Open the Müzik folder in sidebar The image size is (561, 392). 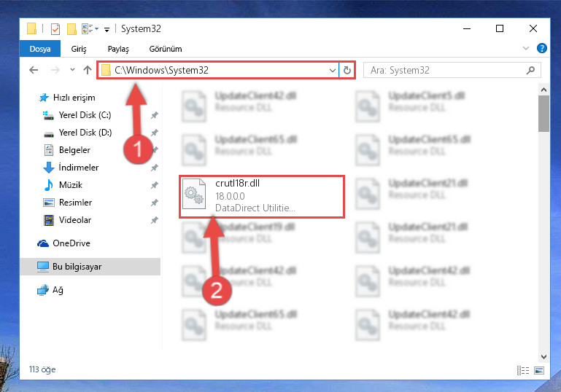point(71,185)
